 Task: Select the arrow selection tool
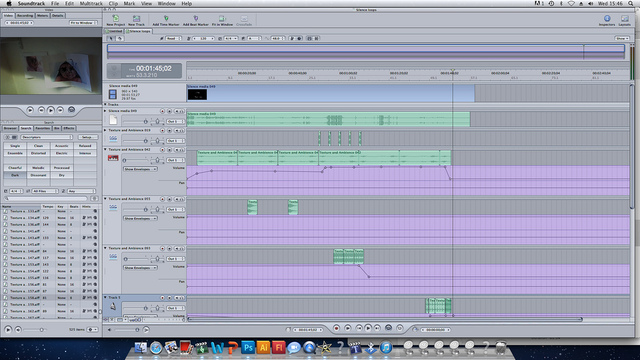coord(111,38)
